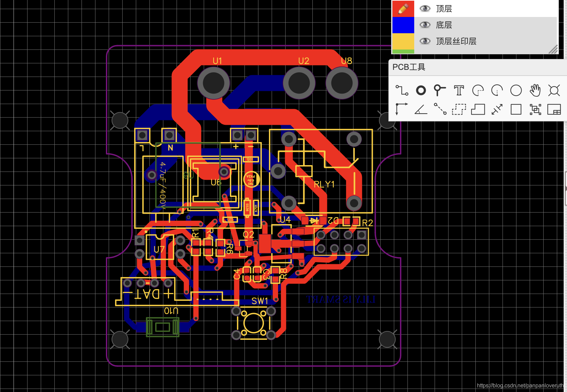The width and height of the screenshot is (567, 392).
Task: Click the U4 component label
Action: pyautogui.click(x=285, y=220)
